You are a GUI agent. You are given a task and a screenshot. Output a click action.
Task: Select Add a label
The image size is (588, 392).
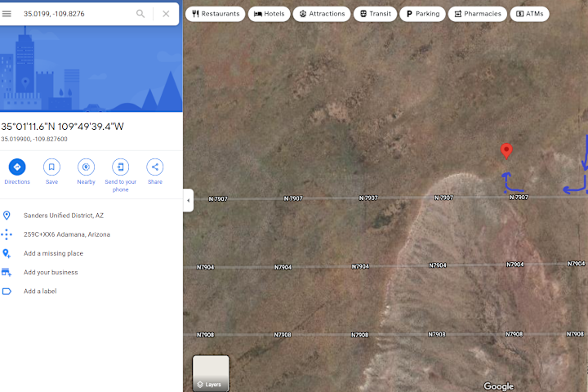pos(40,291)
